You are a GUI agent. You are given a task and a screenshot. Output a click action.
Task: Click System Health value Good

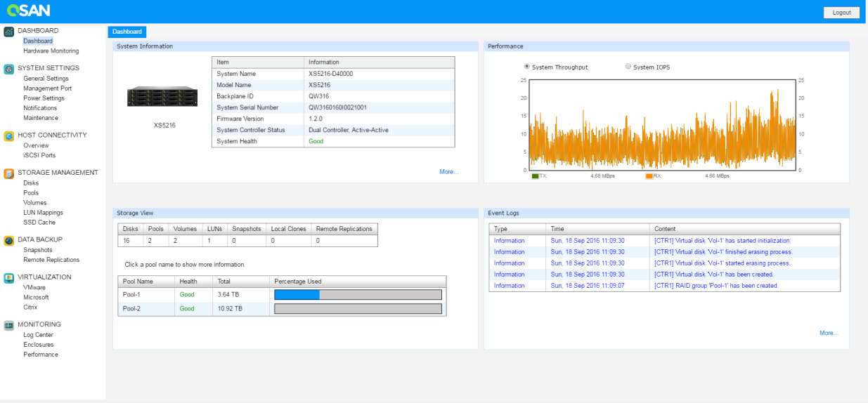tap(316, 141)
